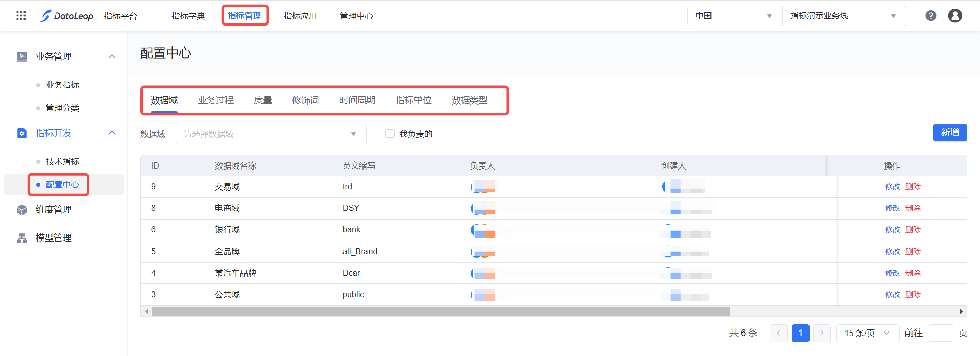Open 指标字典 in the top menu
The image size is (980, 356).
188,16
